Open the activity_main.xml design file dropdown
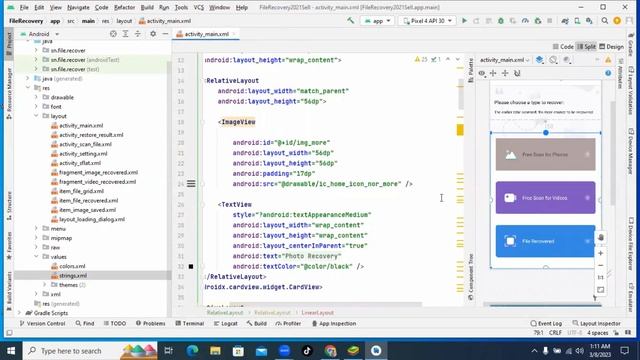 coord(504,60)
